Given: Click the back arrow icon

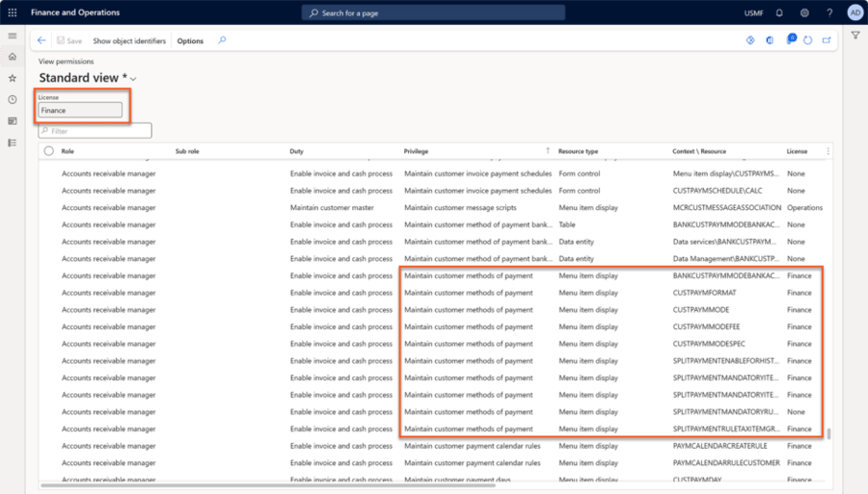Looking at the screenshot, I should click(41, 40).
